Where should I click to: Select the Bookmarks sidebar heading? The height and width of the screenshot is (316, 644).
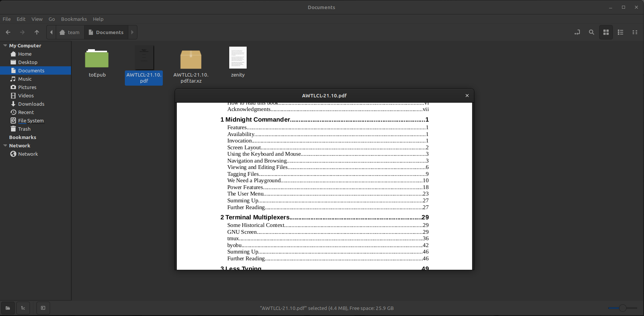23,137
